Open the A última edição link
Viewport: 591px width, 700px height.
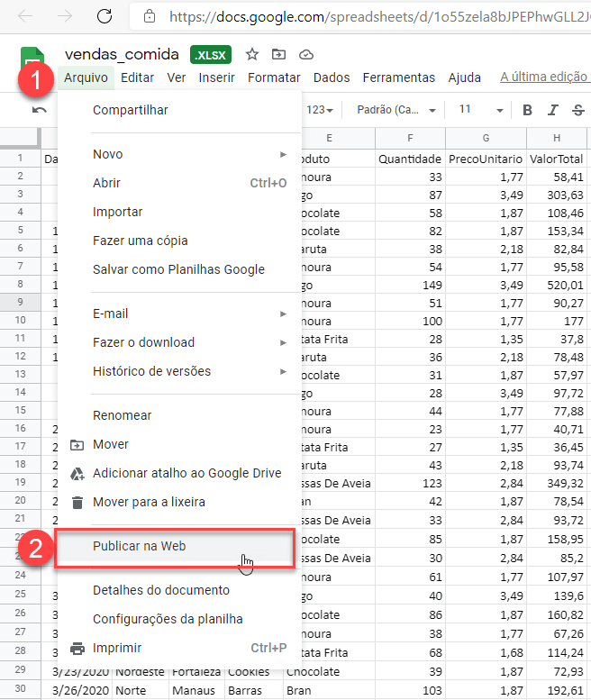[x=544, y=77]
